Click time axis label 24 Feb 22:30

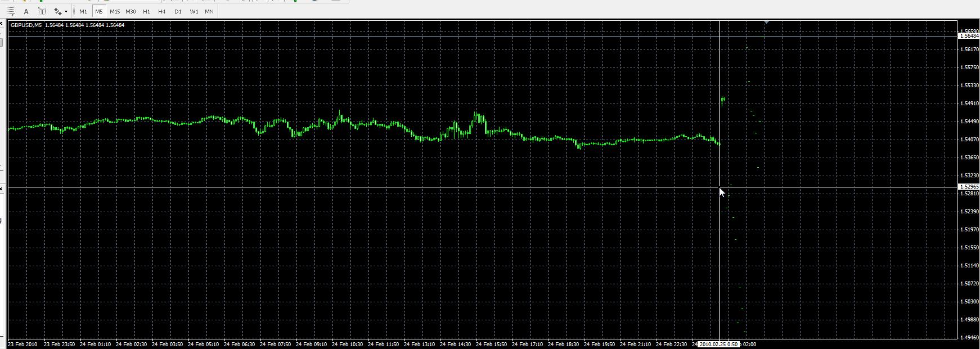pos(671,344)
